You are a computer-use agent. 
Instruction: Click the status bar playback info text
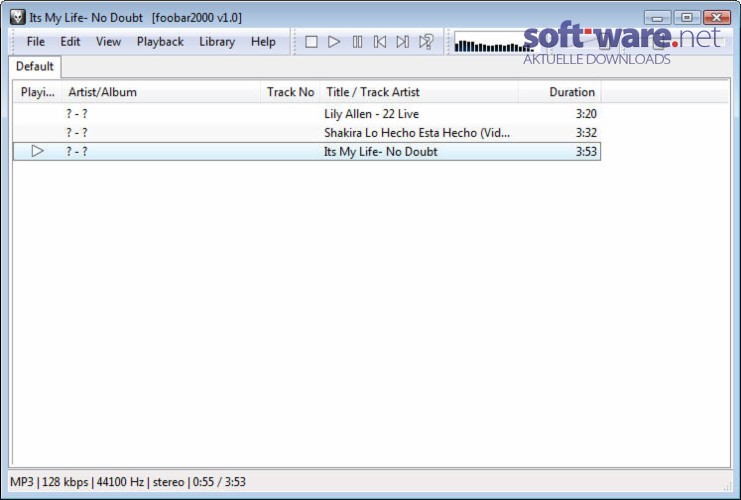pos(128,482)
